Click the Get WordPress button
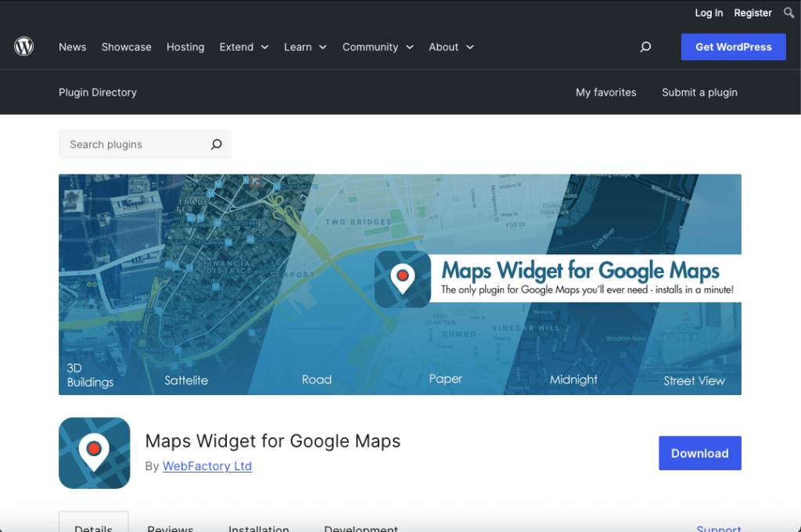The width and height of the screenshot is (801, 532). click(733, 47)
